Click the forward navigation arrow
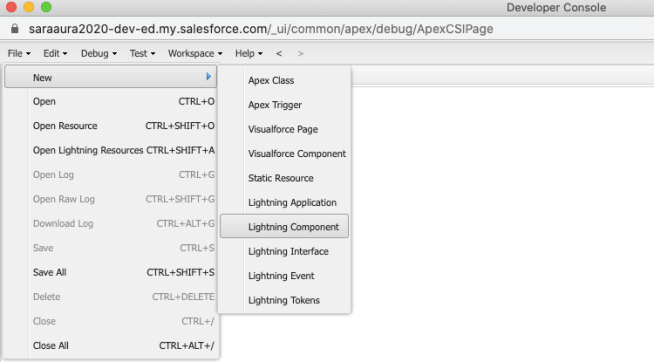Viewport: 654px width, 362px height. (300, 53)
